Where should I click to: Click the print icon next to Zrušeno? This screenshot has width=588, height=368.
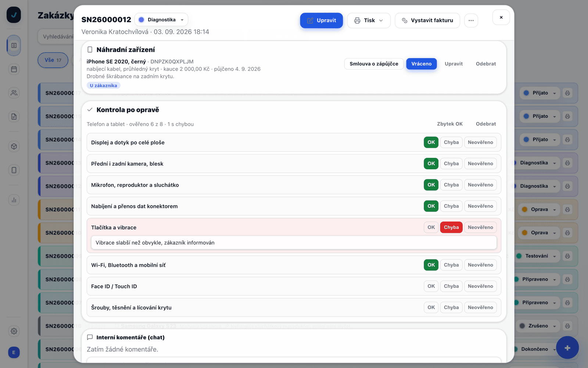pos(567,326)
